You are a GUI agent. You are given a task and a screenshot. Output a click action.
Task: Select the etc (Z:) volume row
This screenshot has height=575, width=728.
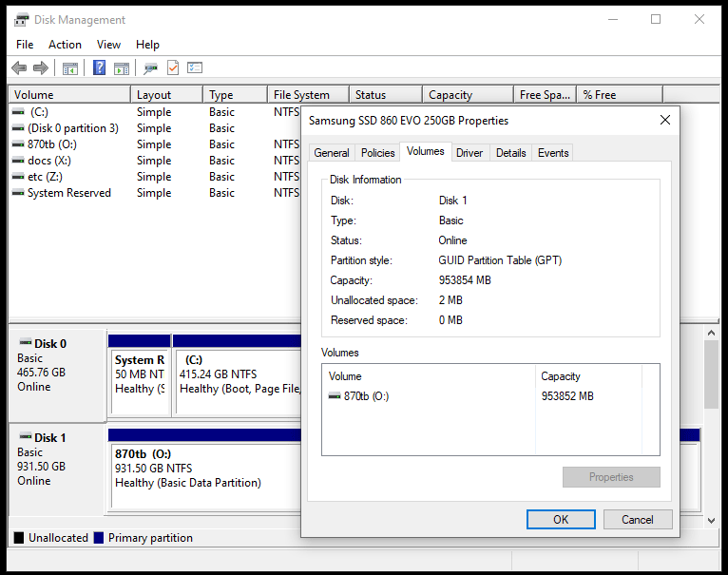coord(153,177)
